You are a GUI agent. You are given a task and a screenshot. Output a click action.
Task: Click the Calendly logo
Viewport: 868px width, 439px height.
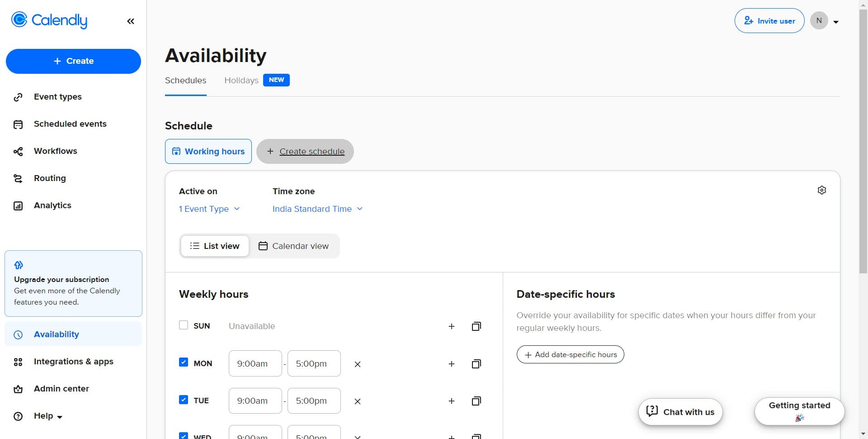49,20
